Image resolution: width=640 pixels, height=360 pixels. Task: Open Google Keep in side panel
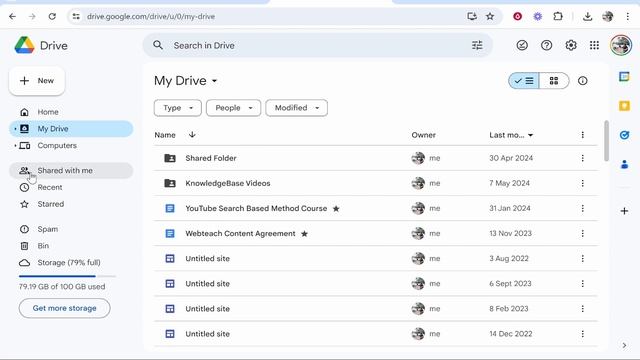624,106
